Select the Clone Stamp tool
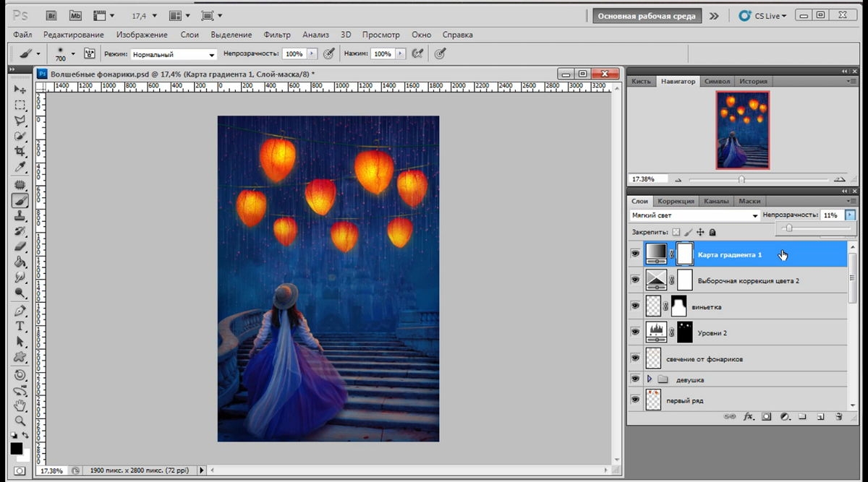This screenshot has height=482, width=868. (20, 216)
